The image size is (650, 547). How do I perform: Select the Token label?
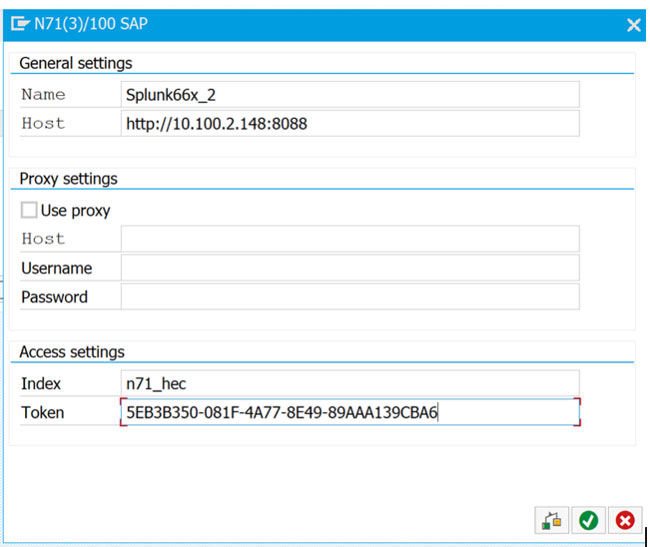(43, 413)
